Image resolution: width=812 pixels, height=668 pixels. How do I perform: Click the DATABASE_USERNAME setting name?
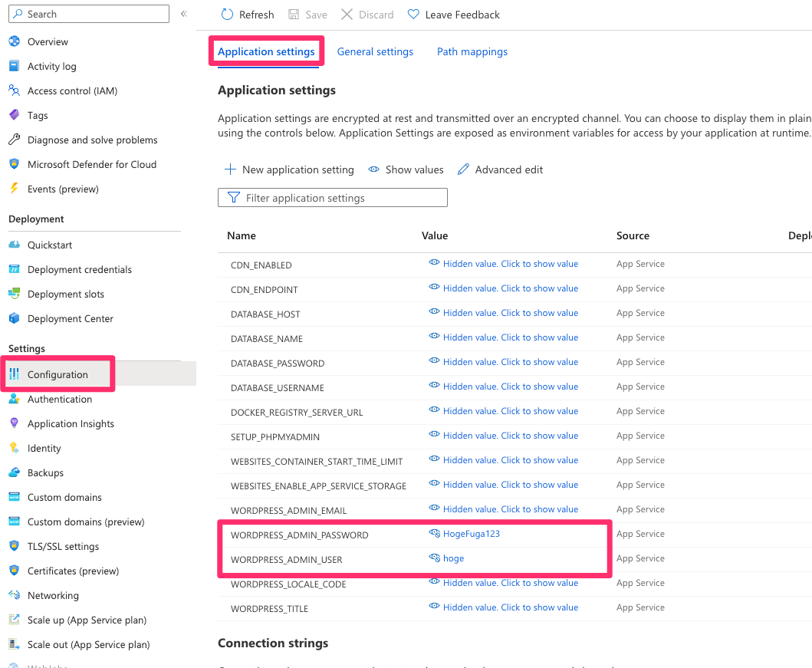point(278,388)
